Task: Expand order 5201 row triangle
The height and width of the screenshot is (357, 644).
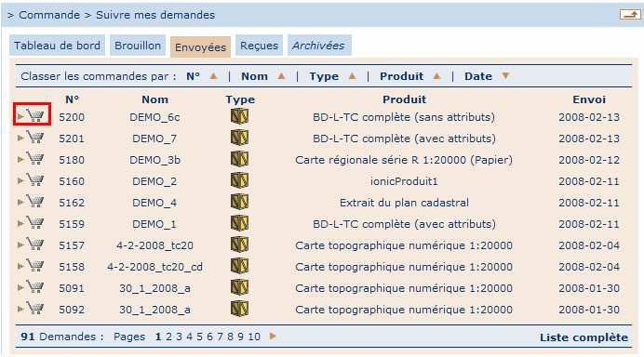Action: (x=20, y=138)
